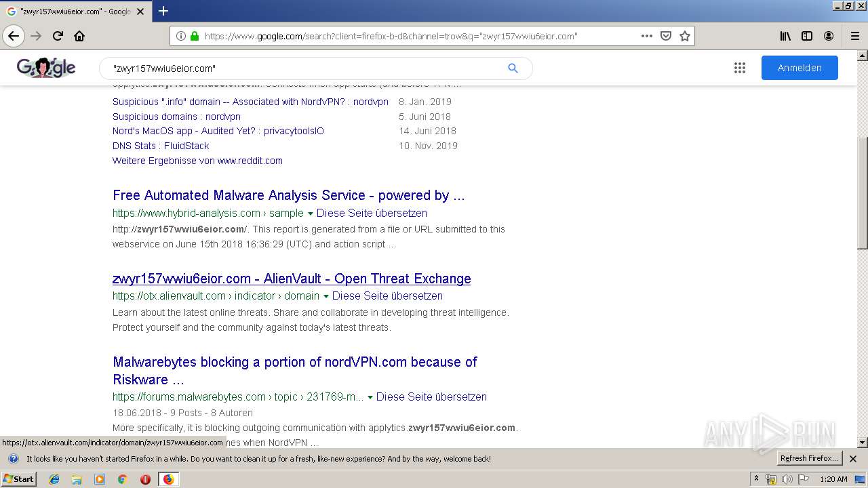Dismiss the refresh Firefox notification bar
This screenshot has height=488, width=868.
853,459
